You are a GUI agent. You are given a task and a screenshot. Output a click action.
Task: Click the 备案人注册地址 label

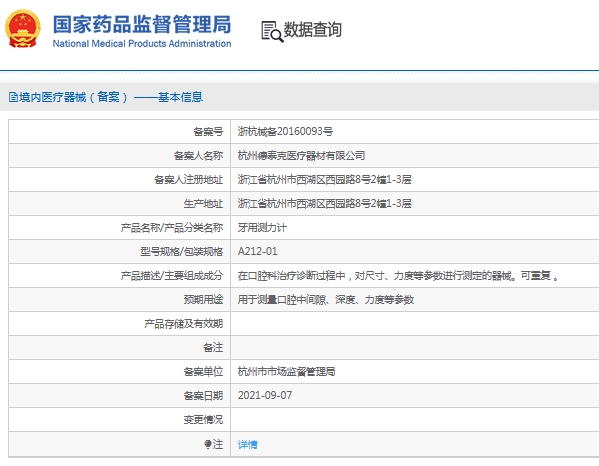click(x=188, y=180)
